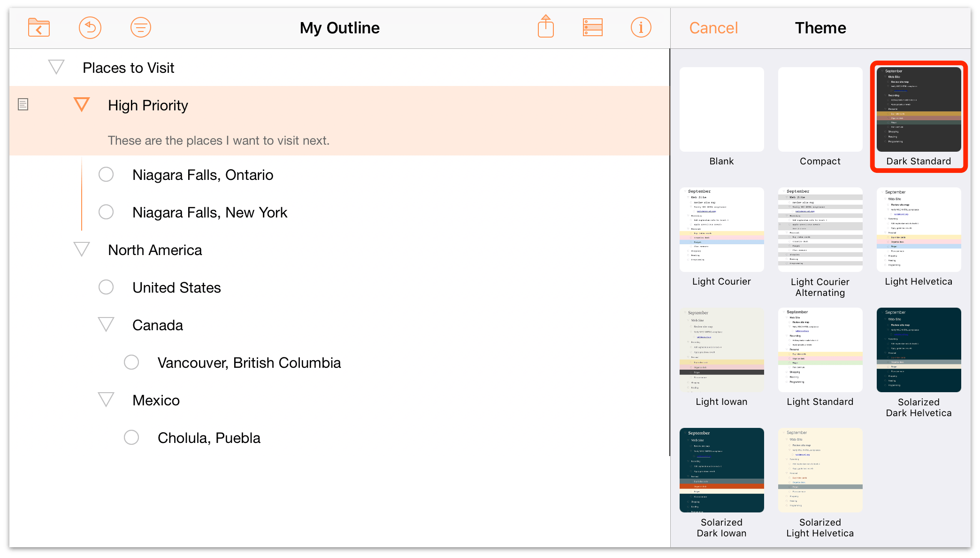The width and height of the screenshot is (980, 558).
Task: Choose the Solarized Light Helvetica theme thumbnail
Action: (820, 470)
